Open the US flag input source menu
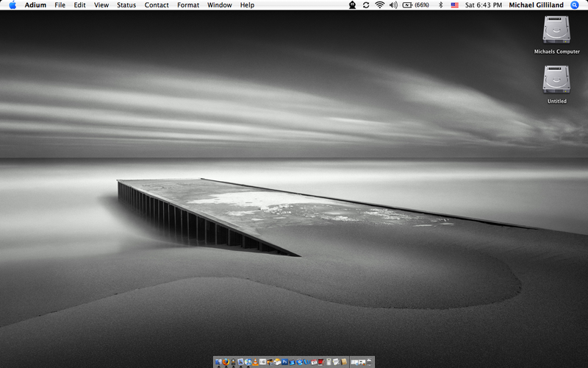 pos(454,5)
